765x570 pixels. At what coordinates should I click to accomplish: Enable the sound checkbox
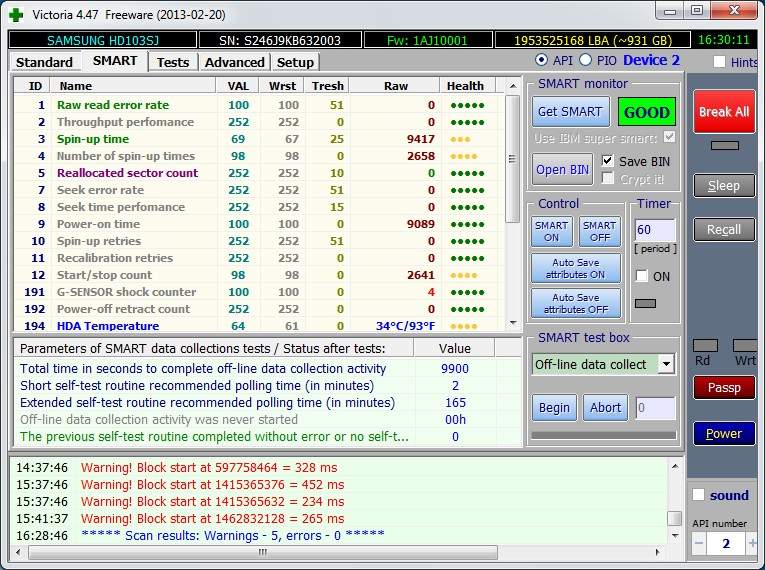[699, 495]
